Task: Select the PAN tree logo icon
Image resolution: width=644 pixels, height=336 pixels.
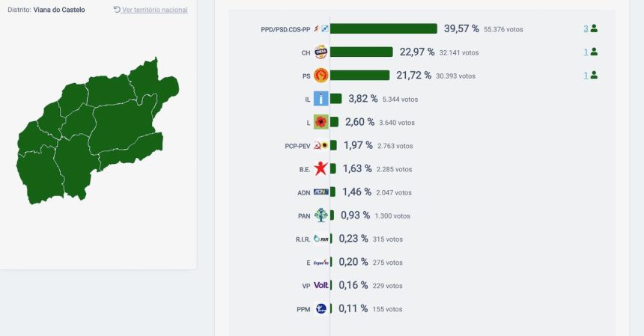Action: click(x=321, y=216)
